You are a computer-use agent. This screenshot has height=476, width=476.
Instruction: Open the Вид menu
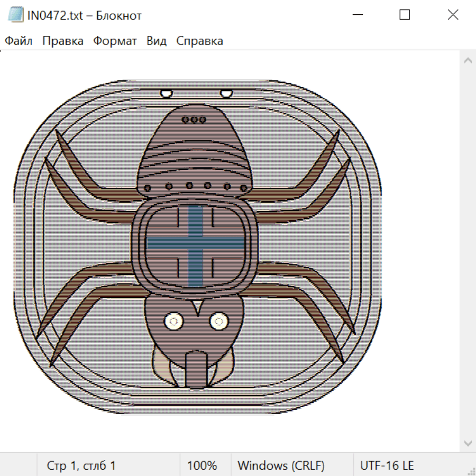(157, 41)
